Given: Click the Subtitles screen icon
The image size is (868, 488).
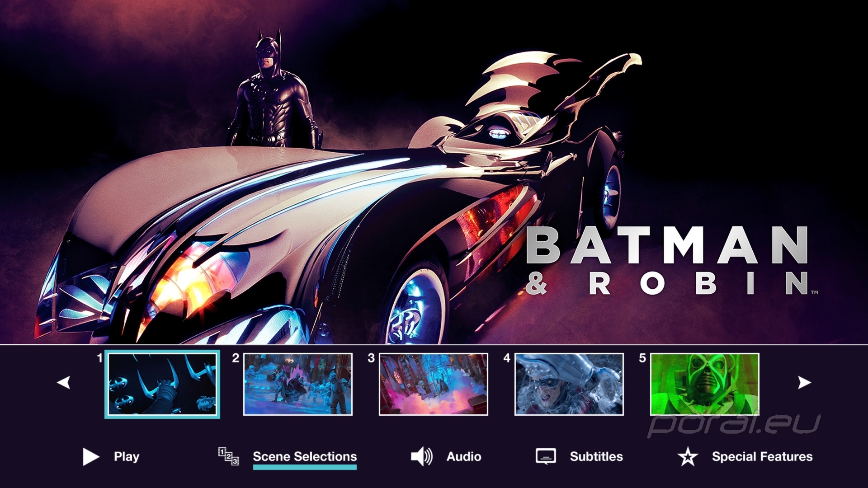Looking at the screenshot, I should tap(546, 456).
